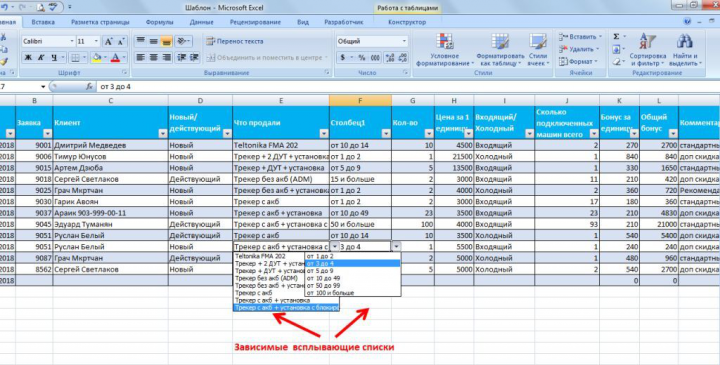Screen dimensions: 720x365
Task: Select cell with 'Эдуард Туманян'
Action: 110,224
